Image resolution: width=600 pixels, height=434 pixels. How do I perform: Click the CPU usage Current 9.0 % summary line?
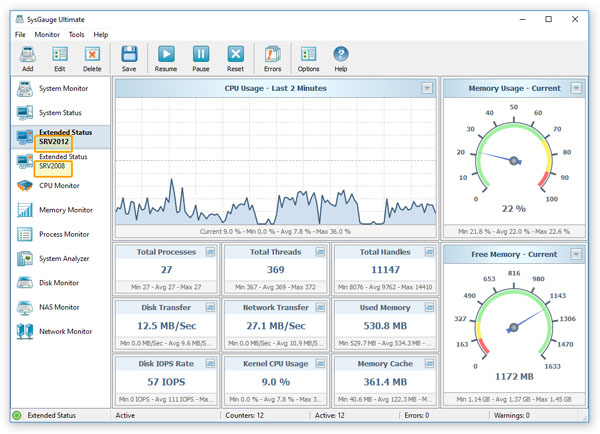click(x=275, y=232)
